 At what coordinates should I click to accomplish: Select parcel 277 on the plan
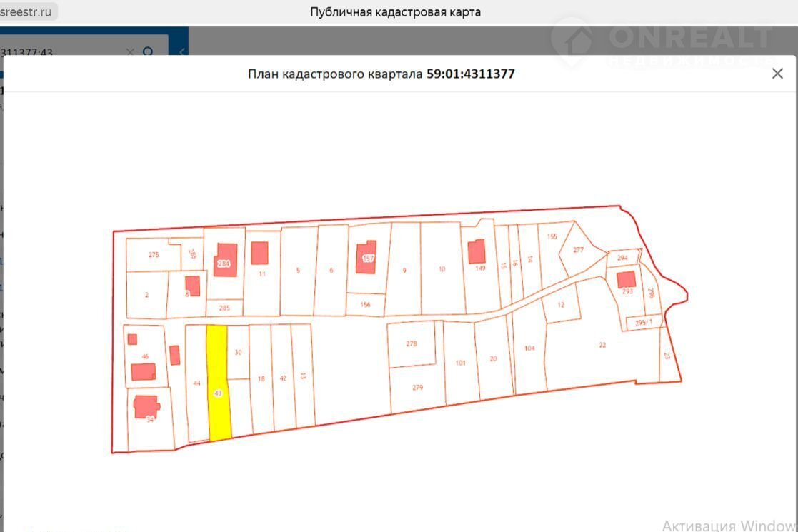coord(578,249)
